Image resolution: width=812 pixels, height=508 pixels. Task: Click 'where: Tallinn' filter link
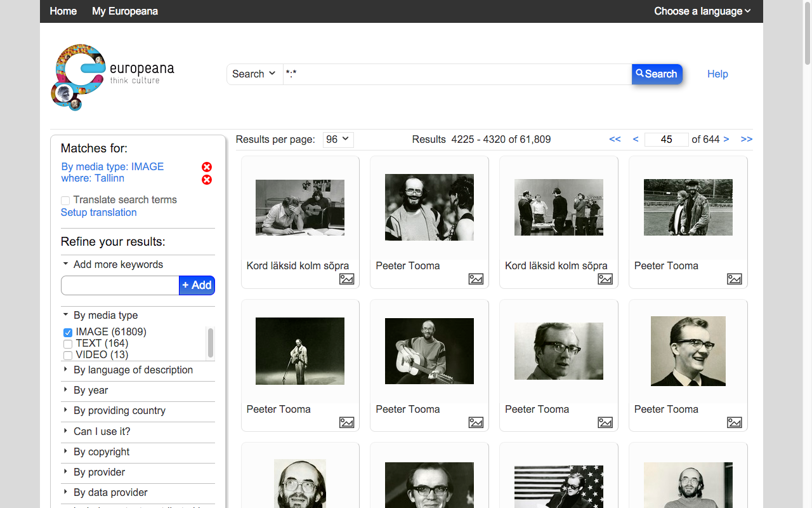[x=93, y=178]
